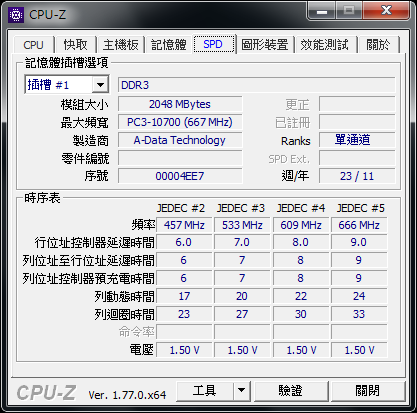
Task: Click the empty SPD Ext. field
Action: click(x=357, y=158)
